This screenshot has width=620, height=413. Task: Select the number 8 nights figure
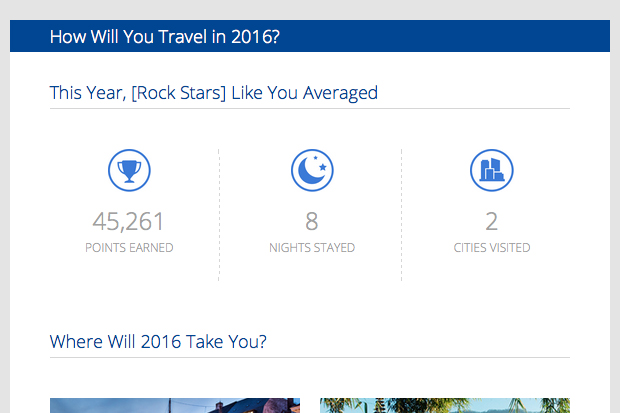311,221
